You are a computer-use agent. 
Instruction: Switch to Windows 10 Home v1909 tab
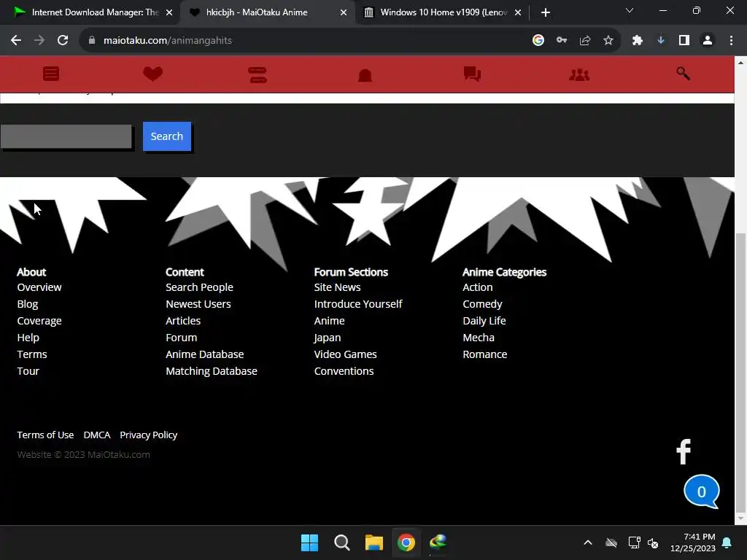(438, 12)
